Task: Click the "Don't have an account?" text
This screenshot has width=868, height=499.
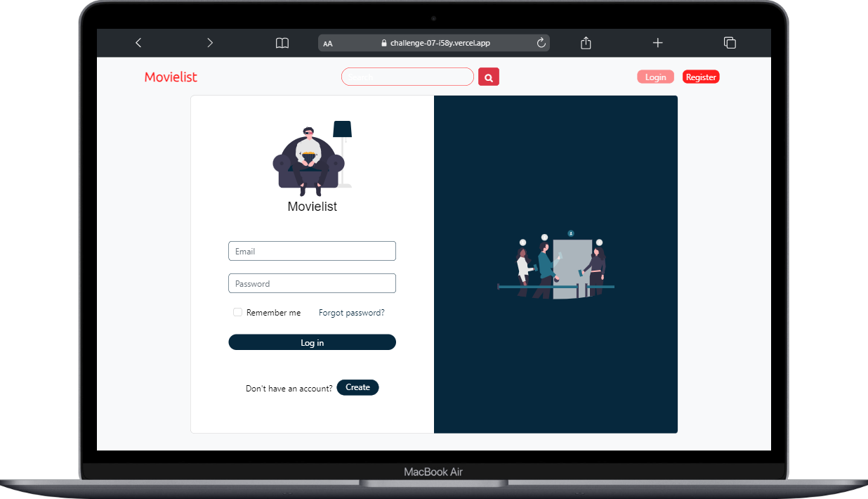Action: tap(289, 389)
